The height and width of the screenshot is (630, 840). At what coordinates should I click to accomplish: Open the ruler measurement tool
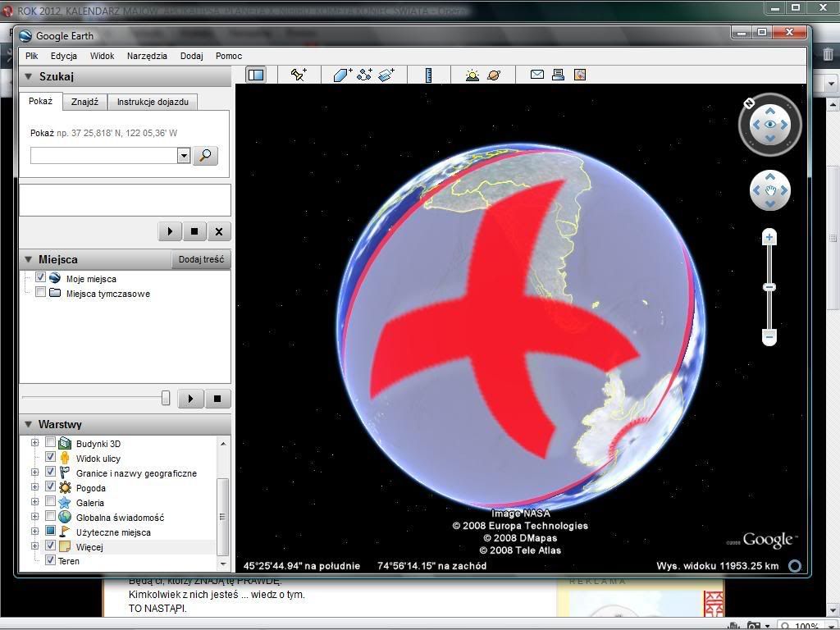click(428, 75)
